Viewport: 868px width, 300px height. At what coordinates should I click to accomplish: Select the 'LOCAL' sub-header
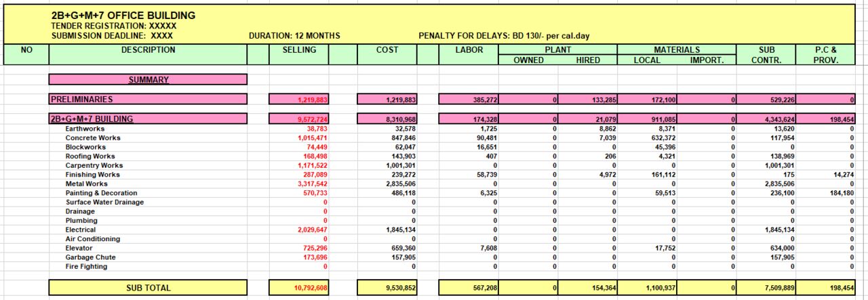pos(647,60)
